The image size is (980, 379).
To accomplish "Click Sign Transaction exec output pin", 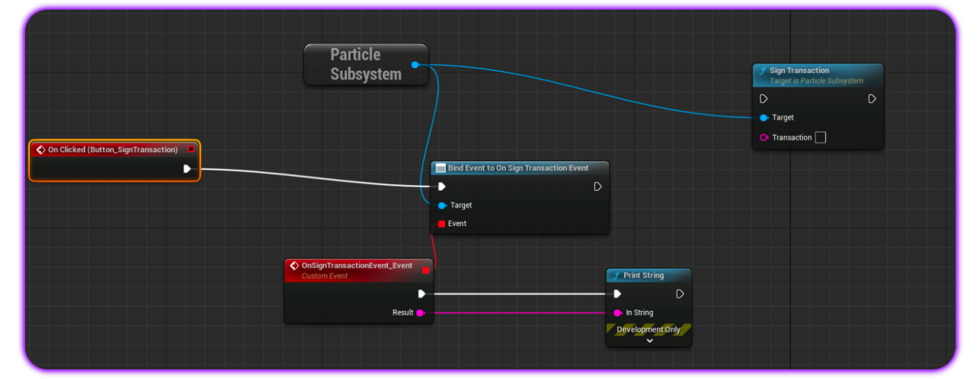I will (872, 99).
